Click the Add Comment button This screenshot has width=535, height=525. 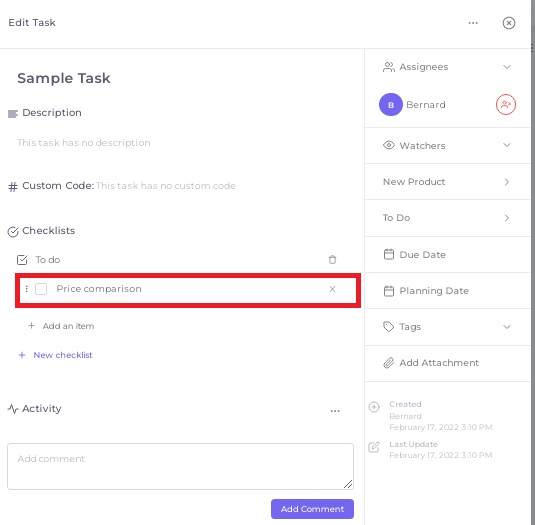point(312,509)
